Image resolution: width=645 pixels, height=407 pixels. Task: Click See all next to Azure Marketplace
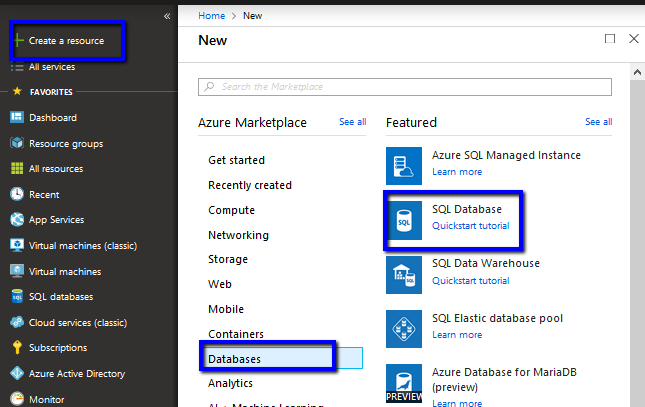352,122
